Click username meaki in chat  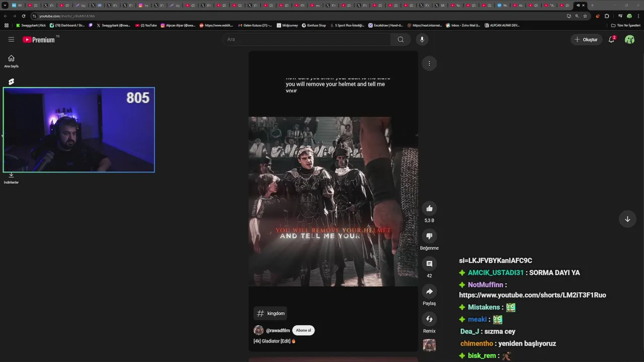477,319
